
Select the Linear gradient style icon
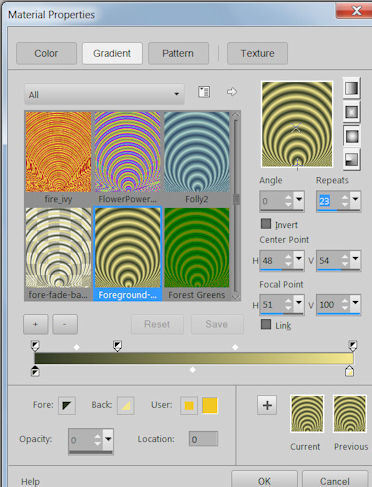[351, 88]
